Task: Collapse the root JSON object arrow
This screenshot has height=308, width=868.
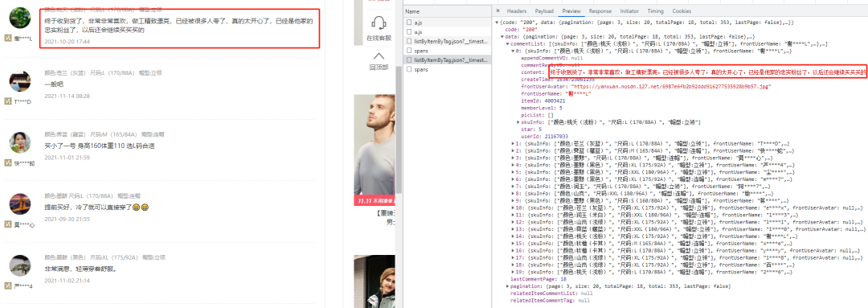Action: click(x=497, y=22)
